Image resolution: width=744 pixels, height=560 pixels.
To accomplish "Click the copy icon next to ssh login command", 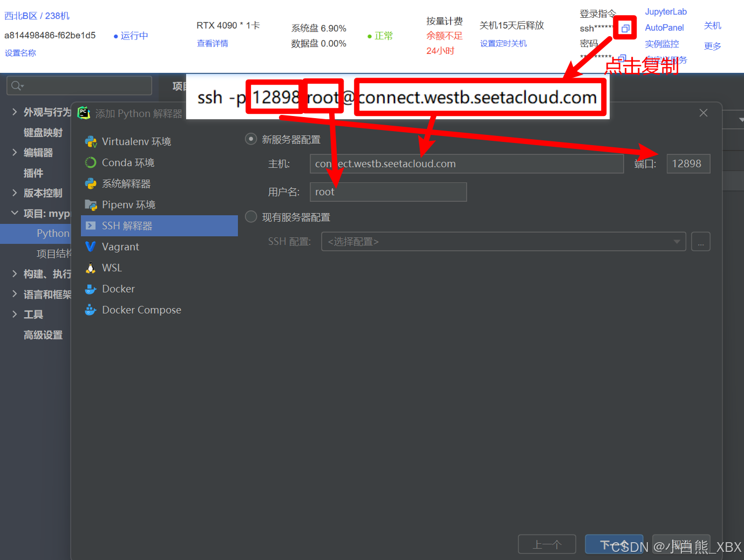I will point(625,28).
